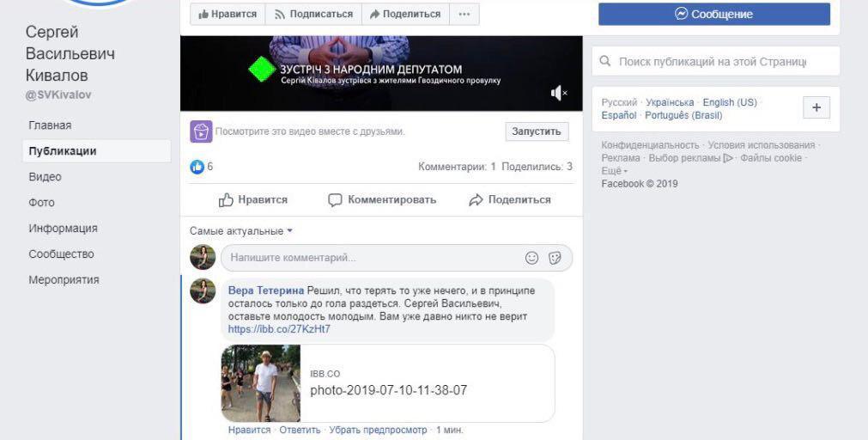This screenshot has width=868, height=440.
Task: Expand the Самые актуальные comment sort dropdown
Action: (x=241, y=231)
